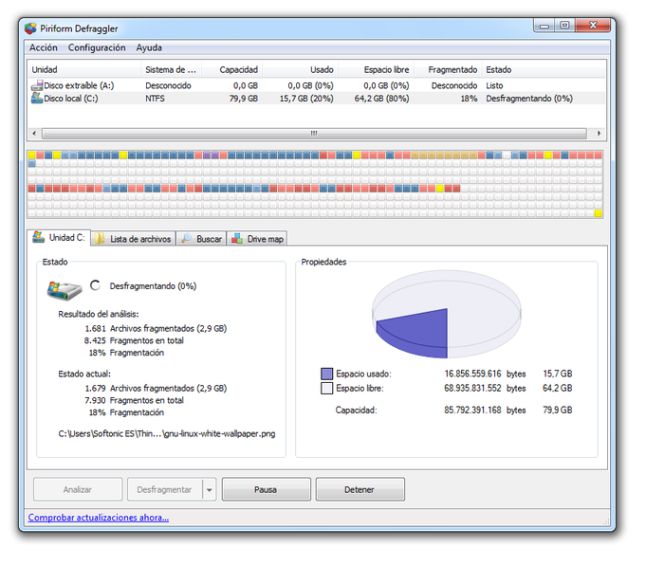The width and height of the screenshot is (664, 566).
Task: Sort drives by Fragmentado column header
Action: [x=452, y=69]
